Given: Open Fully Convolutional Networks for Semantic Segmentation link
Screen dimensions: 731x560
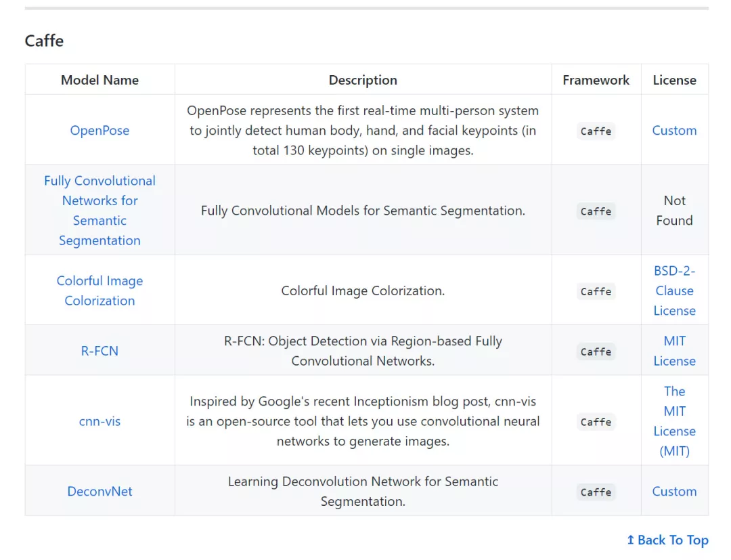Looking at the screenshot, I should (x=99, y=211).
